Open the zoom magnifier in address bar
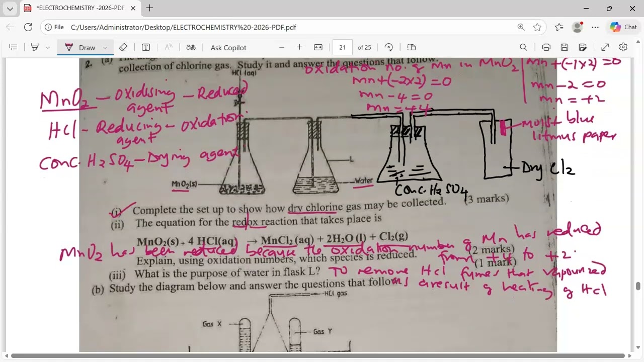The image size is (644, 362). (521, 27)
